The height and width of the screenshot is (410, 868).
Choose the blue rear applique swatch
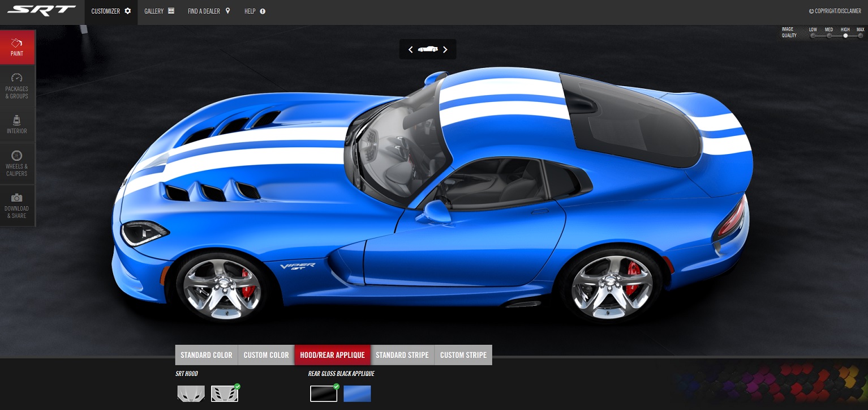click(x=357, y=394)
